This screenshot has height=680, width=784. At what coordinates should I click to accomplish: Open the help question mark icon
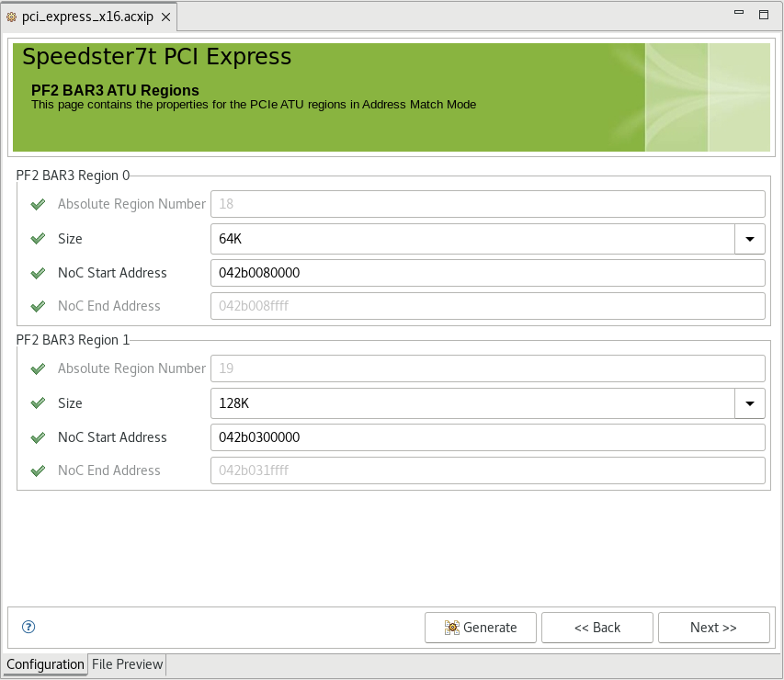click(28, 627)
